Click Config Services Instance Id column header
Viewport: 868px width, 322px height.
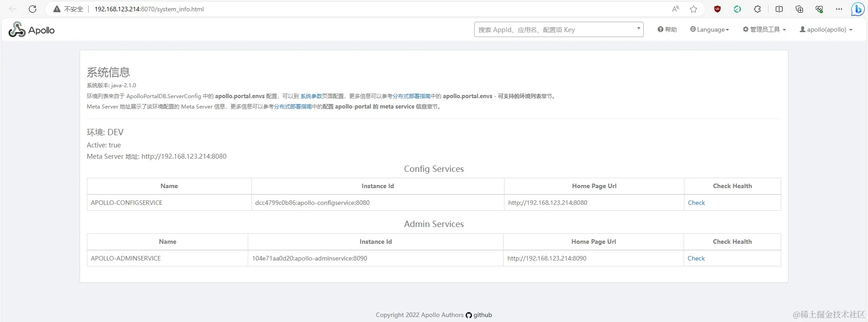pyautogui.click(x=377, y=186)
